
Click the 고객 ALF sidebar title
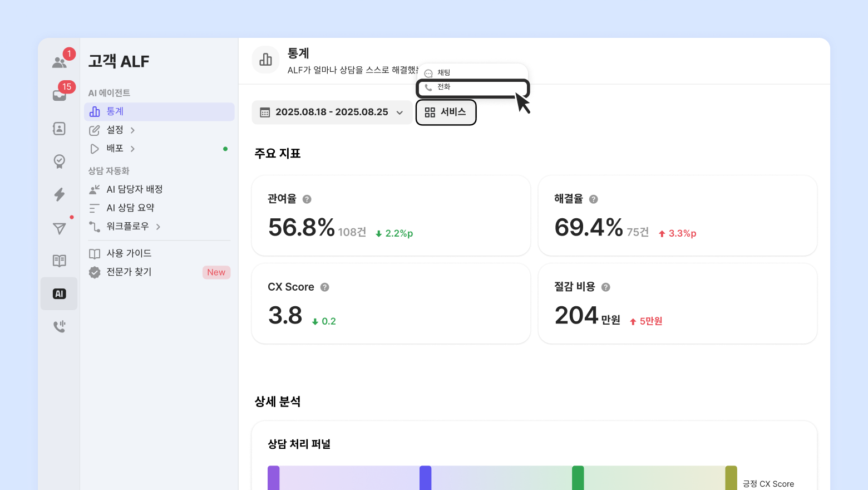pos(119,61)
